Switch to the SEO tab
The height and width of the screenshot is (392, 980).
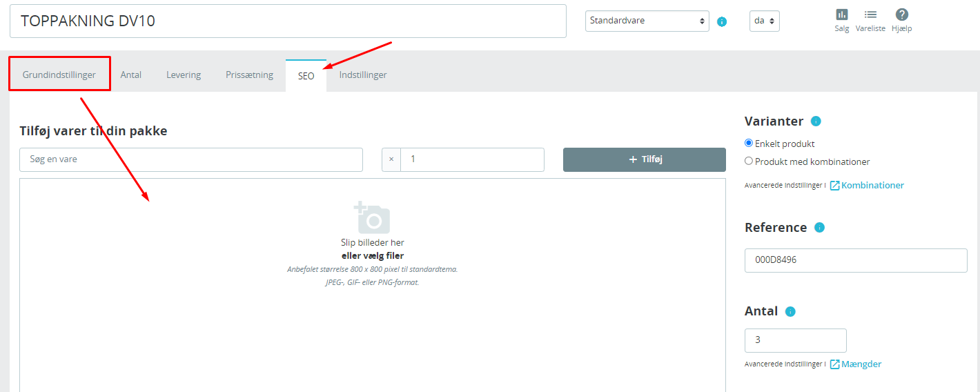click(306, 76)
